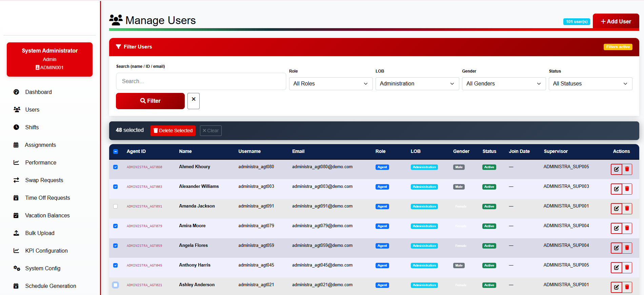Click the edit icon for Ahmed Khoury
This screenshot has width=644, height=295.
tap(616, 169)
